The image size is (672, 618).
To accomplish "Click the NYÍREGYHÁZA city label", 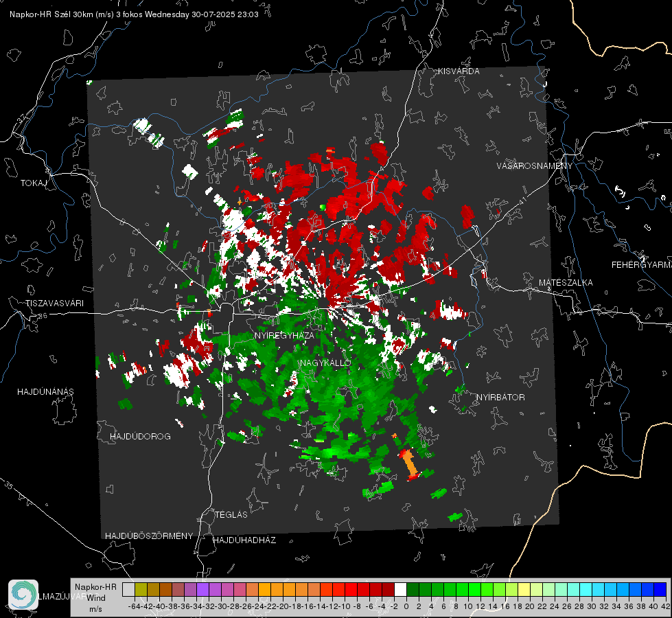I will [x=284, y=335].
